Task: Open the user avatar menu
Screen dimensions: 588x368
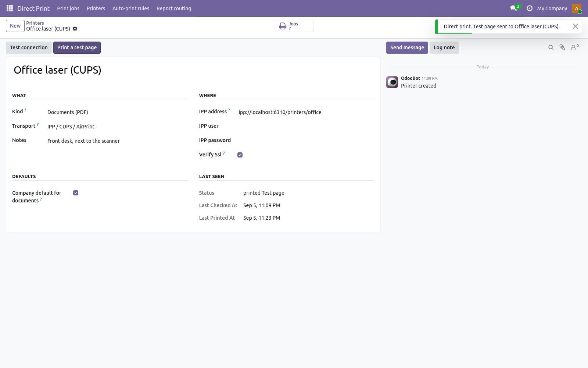Action: [577, 8]
